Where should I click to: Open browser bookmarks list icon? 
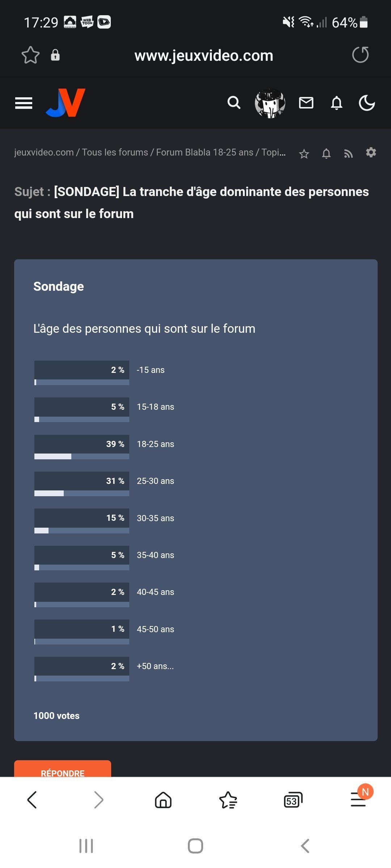[x=228, y=800]
